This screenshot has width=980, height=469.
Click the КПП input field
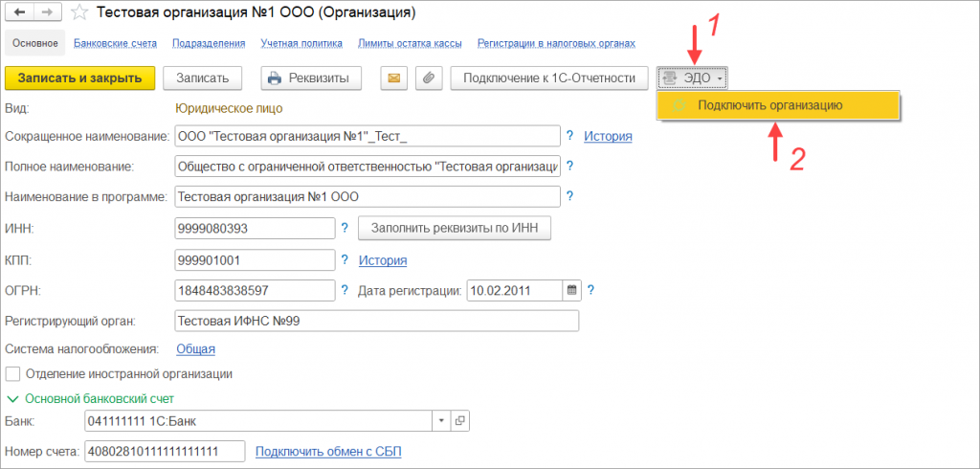[x=255, y=260]
